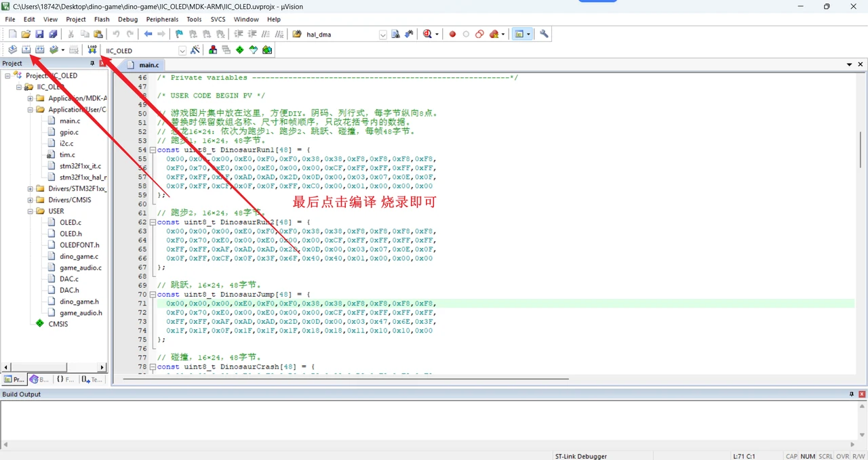
Task: Close the Build Output panel
Action: point(861,394)
